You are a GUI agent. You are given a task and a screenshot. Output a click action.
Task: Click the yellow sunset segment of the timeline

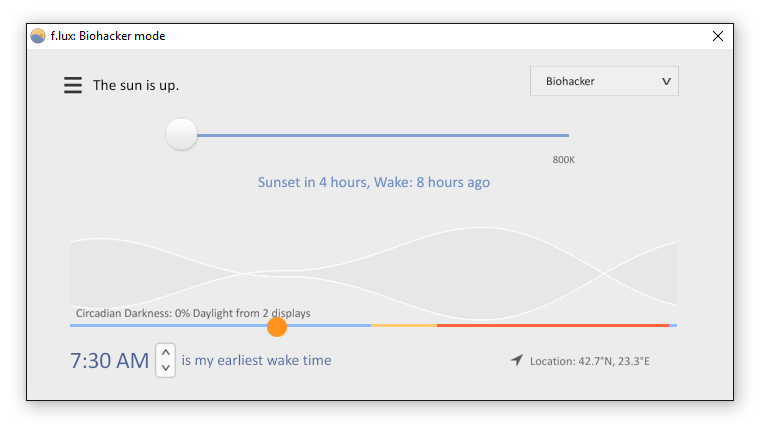coord(404,325)
